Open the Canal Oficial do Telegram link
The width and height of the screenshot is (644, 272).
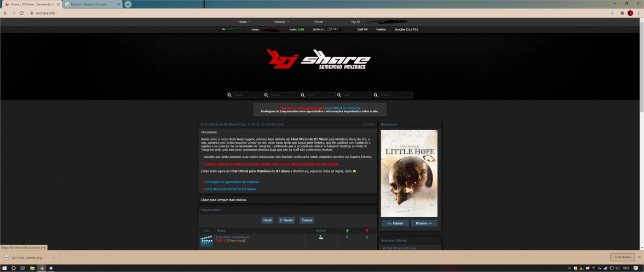tap(342, 108)
